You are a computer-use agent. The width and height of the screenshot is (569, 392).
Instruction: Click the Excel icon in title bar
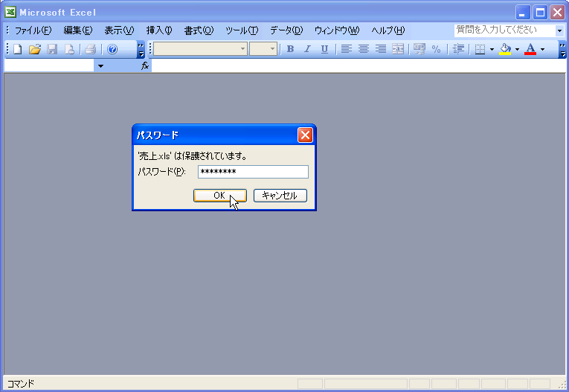coord(10,12)
